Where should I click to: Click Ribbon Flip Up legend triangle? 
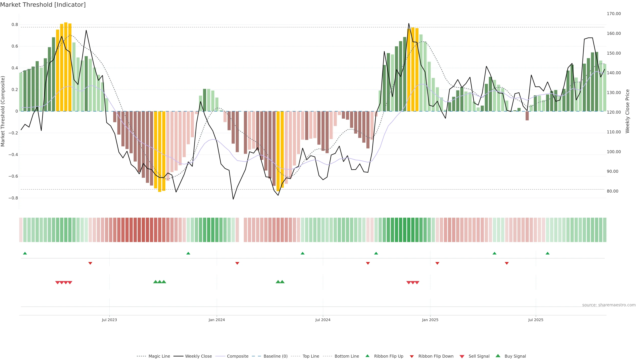coord(367,356)
